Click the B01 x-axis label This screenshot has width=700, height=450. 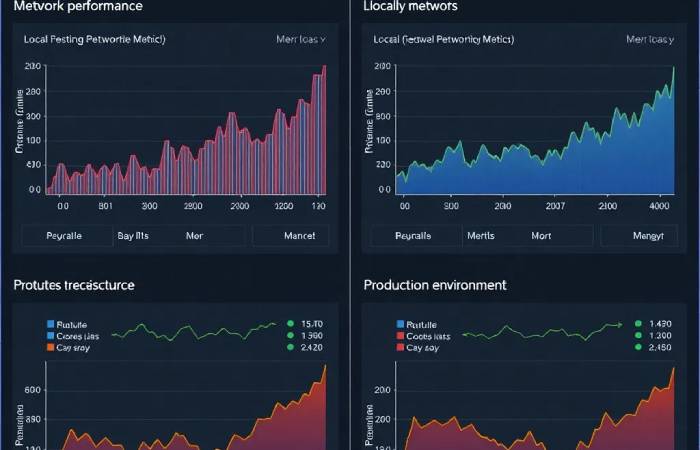105,206
